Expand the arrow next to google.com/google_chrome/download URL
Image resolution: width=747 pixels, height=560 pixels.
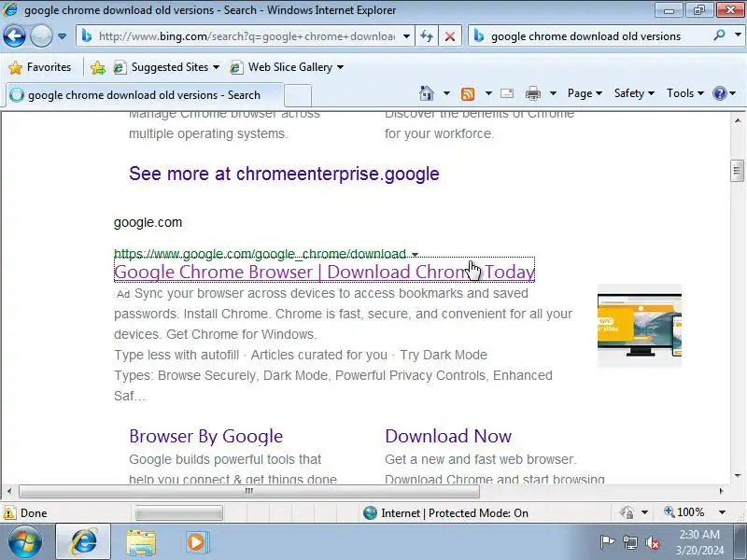point(415,254)
